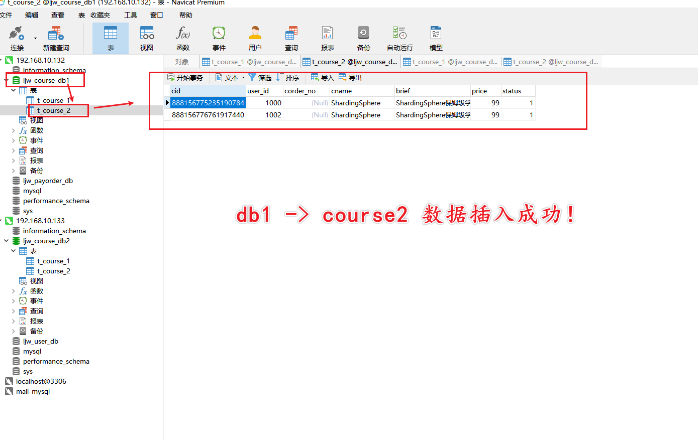The width and height of the screenshot is (698, 440).
Task: Open the 连接 dropdown arrow
Action: [35, 38]
